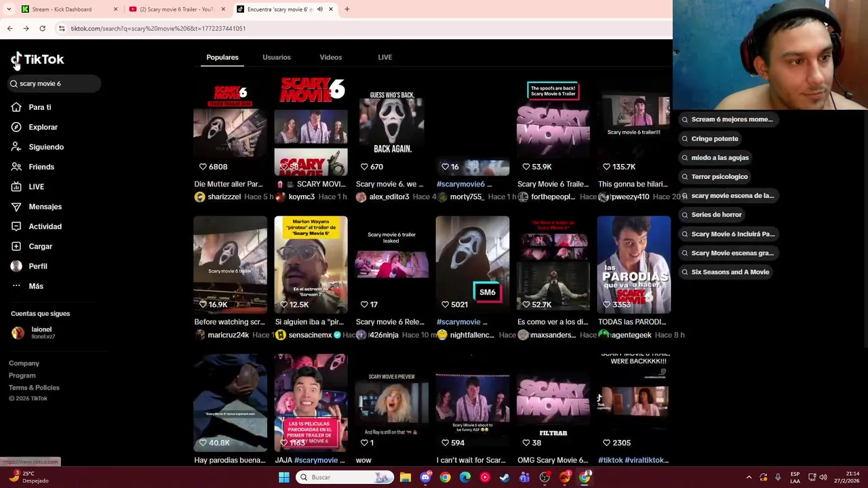Click browser back arrow
868x488 pixels.
click(9, 28)
